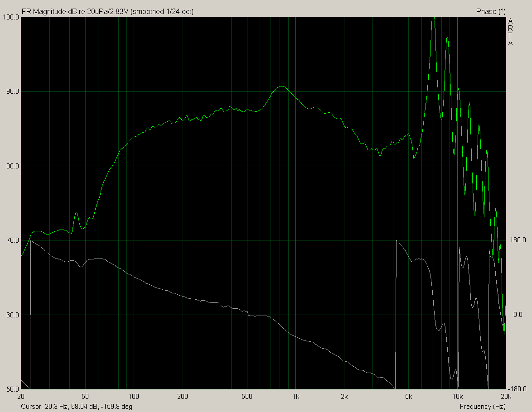Click the 2k frequency axis tick label

(x=344, y=397)
